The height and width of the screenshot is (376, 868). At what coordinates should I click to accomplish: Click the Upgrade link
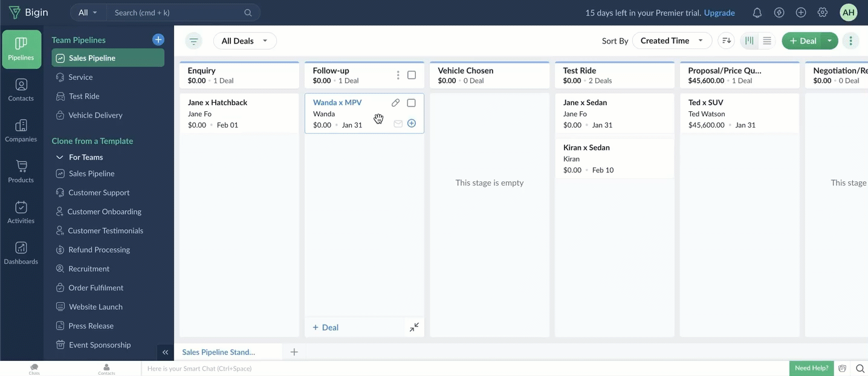719,13
